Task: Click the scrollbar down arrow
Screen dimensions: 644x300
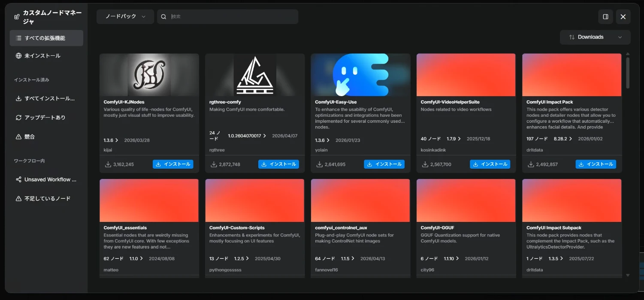Action: tap(628, 276)
